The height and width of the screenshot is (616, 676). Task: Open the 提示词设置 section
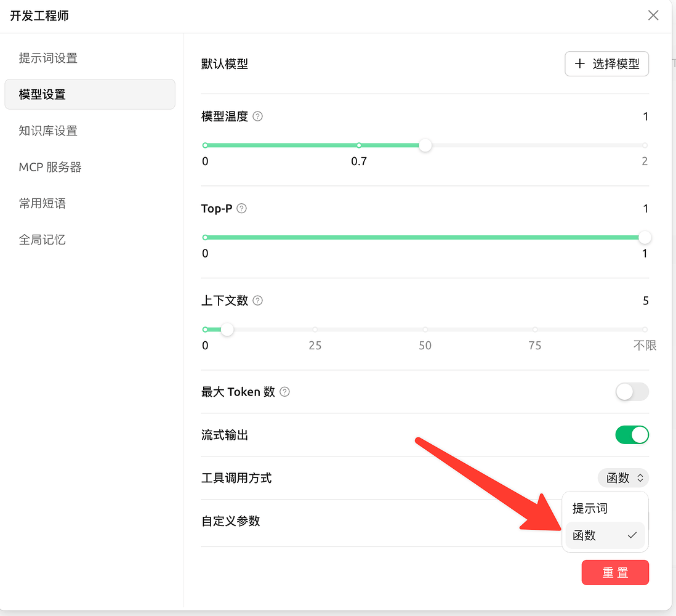[90, 59]
